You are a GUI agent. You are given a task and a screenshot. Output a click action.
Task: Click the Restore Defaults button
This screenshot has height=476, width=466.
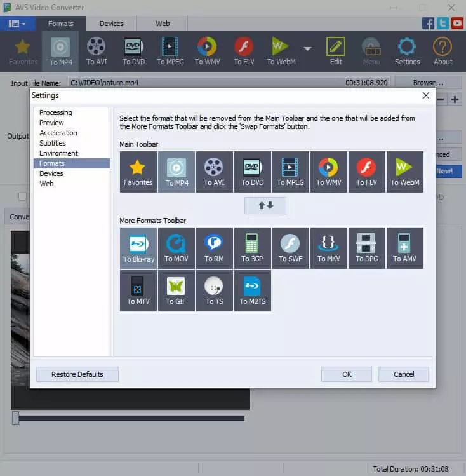point(77,374)
